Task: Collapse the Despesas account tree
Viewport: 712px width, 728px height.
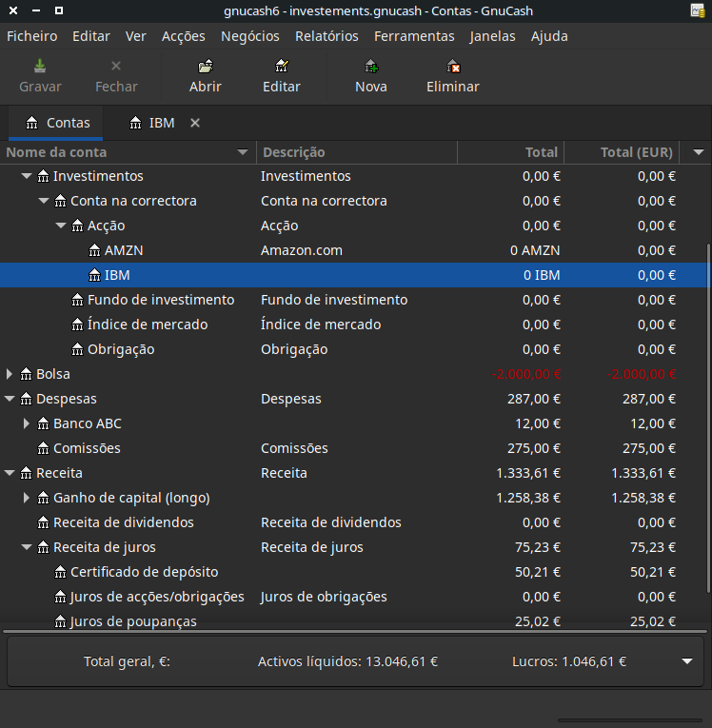Action: click(10, 399)
